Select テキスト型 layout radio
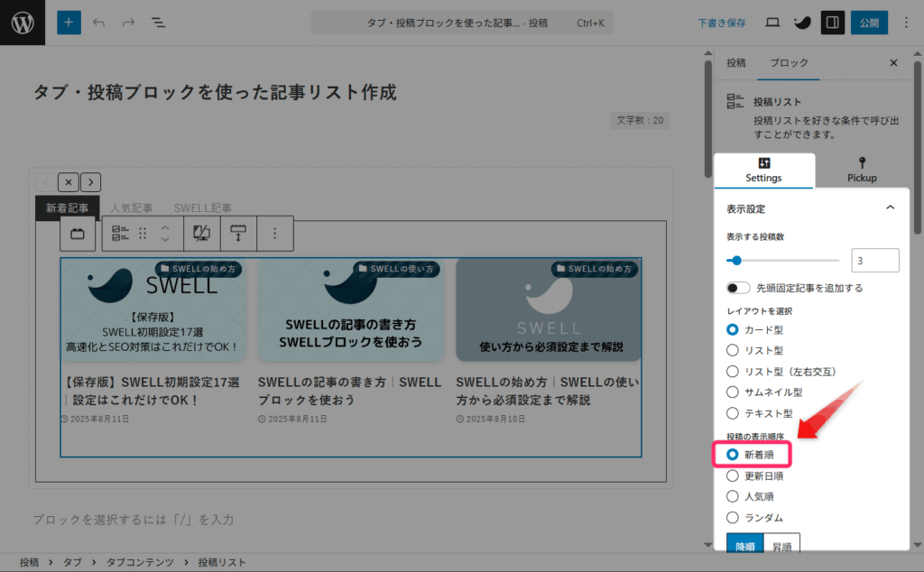 click(x=733, y=413)
